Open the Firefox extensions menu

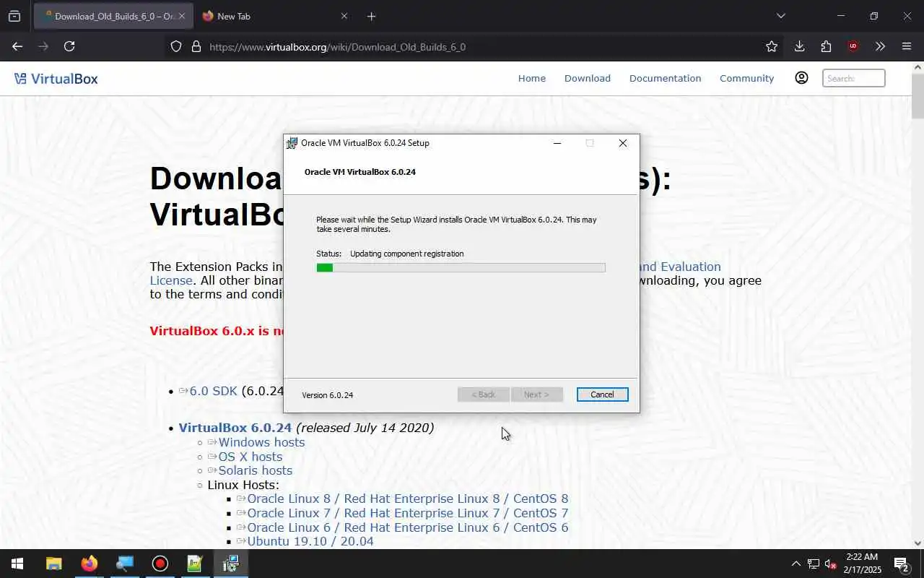(826, 46)
